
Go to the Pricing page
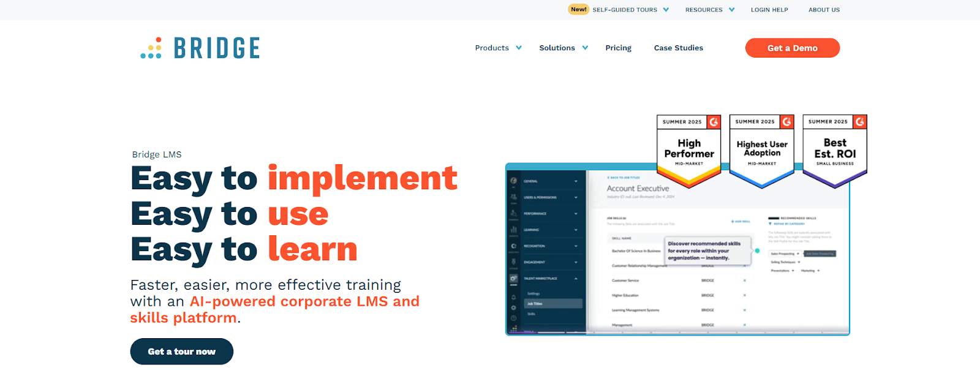618,48
